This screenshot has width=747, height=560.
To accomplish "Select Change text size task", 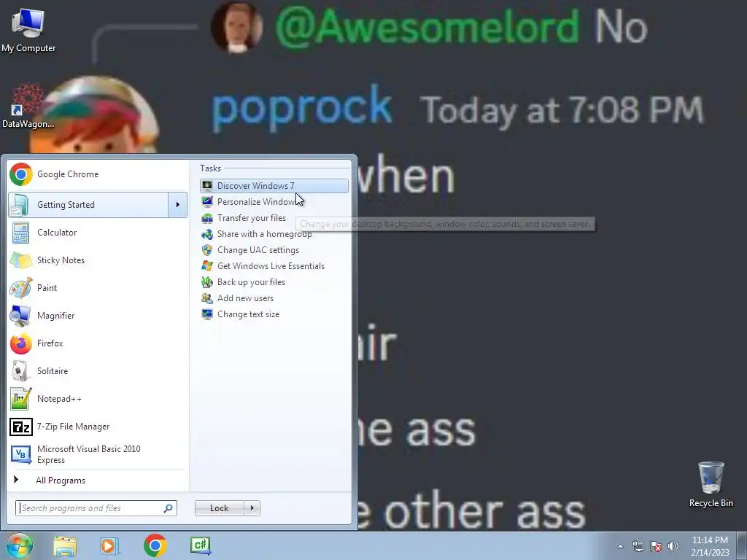I will pos(274,314).
